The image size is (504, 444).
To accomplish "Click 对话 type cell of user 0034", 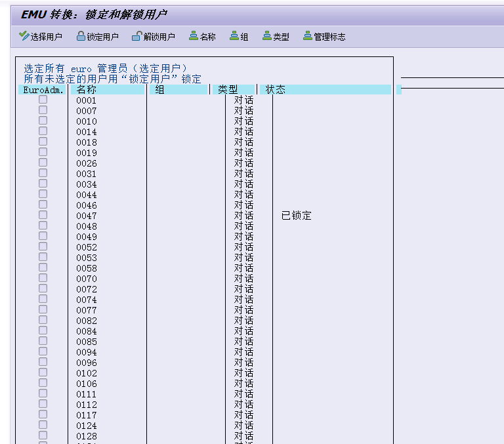I will [x=243, y=184].
